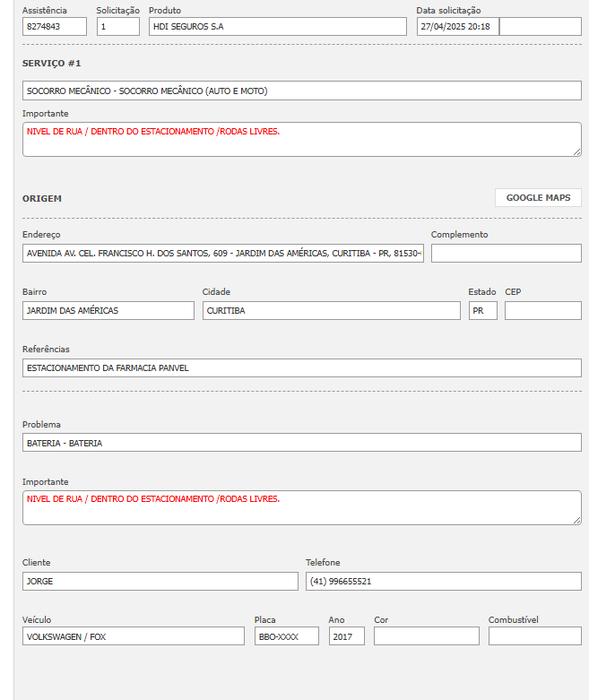This screenshot has width=589, height=700.
Task: Click the Placa license plate field
Action: click(286, 636)
